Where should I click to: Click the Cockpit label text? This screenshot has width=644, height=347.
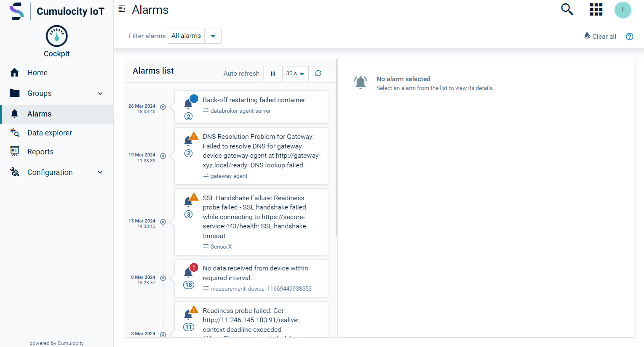pos(56,54)
